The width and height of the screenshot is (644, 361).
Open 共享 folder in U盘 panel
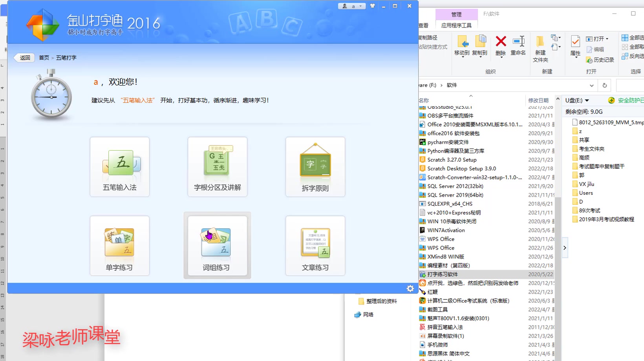tap(581, 140)
